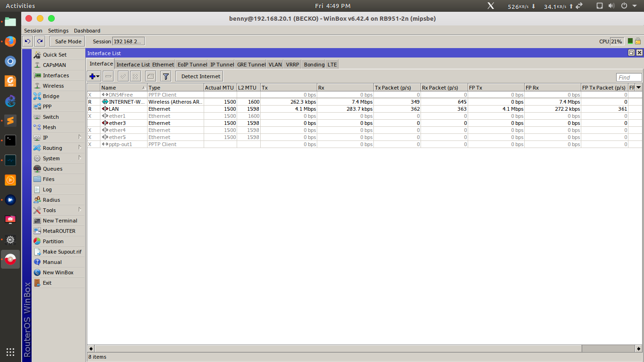The height and width of the screenshot is (362, 644).
Task: Switch to the IP Tunnel tab
Action: pyautogui.click(x=222, y=65)
